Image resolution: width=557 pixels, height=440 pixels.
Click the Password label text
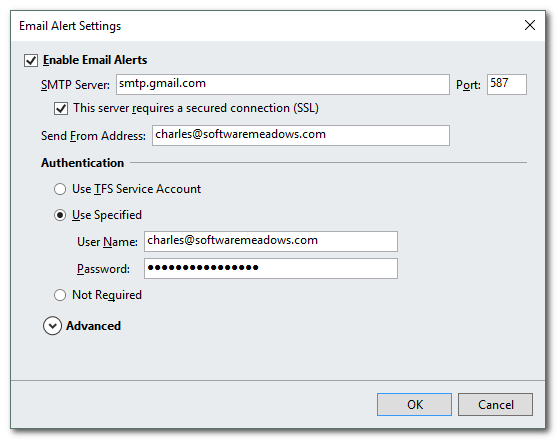coord(103,269)
